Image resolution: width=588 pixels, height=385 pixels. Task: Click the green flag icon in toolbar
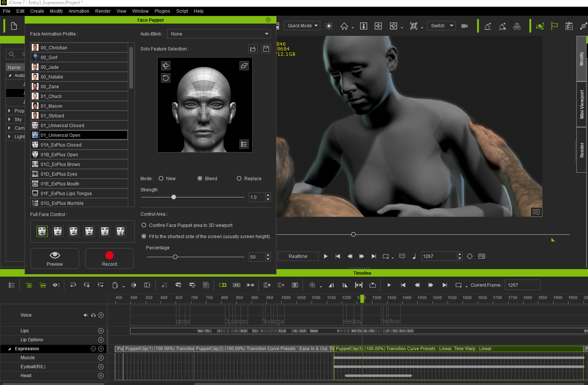click(554, 26)
